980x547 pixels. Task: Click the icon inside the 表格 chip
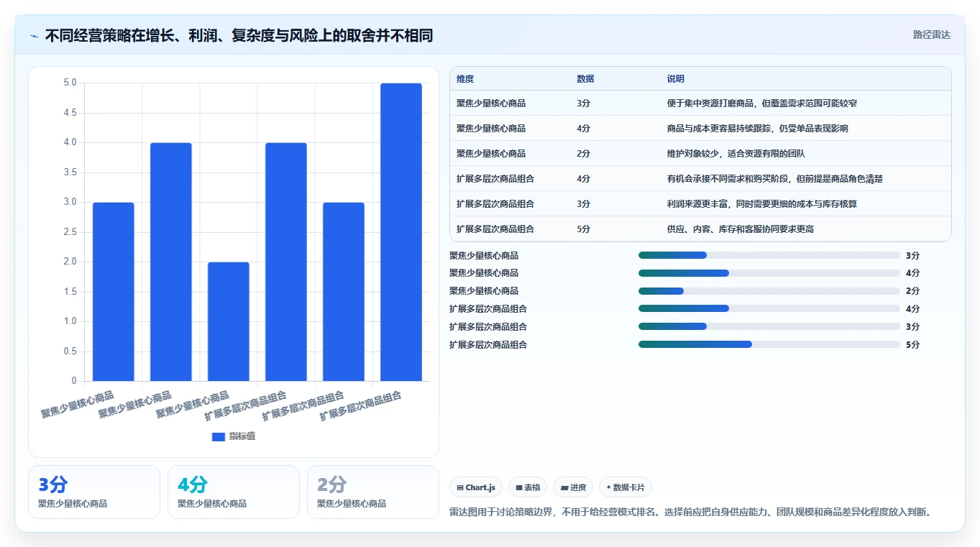[519, 487]
